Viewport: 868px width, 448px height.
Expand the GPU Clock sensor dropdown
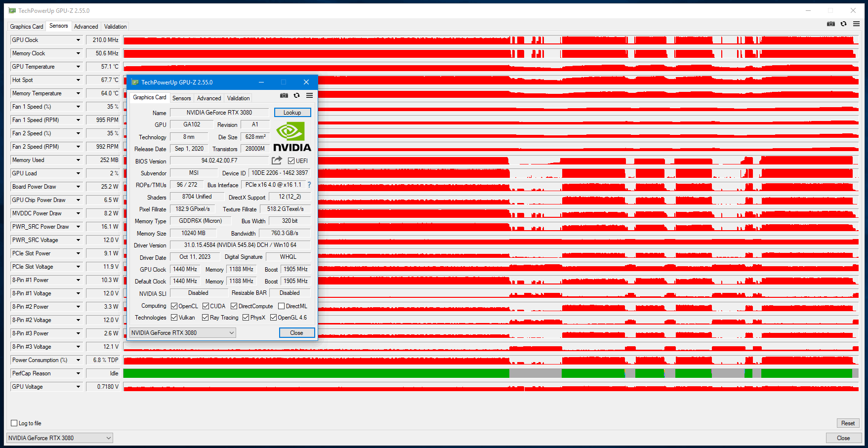[x=78, y=40]
